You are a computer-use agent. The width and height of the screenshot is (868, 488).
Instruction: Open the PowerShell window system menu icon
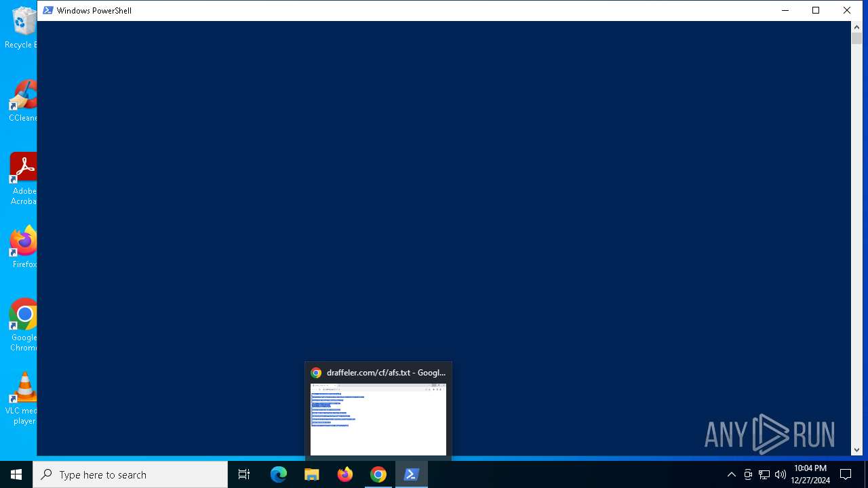click(48, 10)
